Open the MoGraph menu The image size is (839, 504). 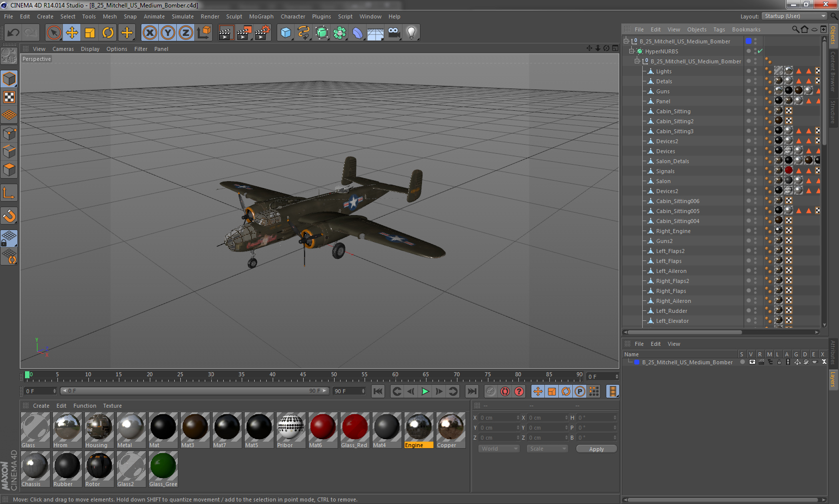(x=261, y=16)
